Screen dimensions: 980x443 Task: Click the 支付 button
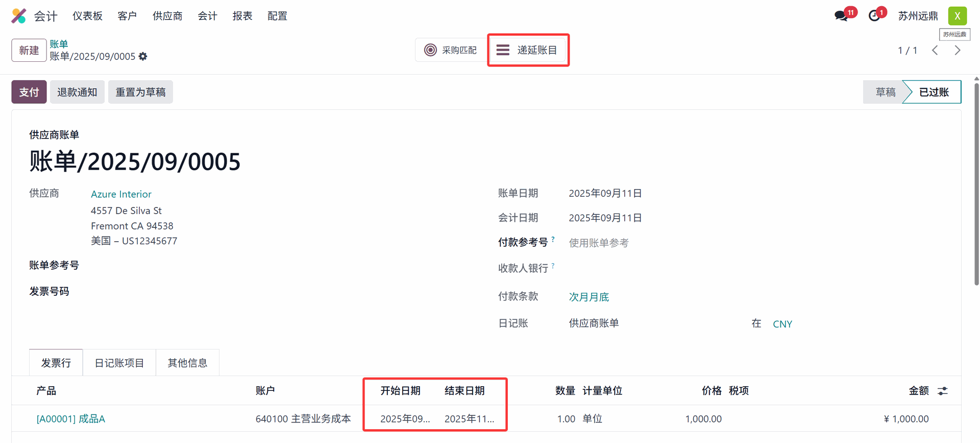29,92
